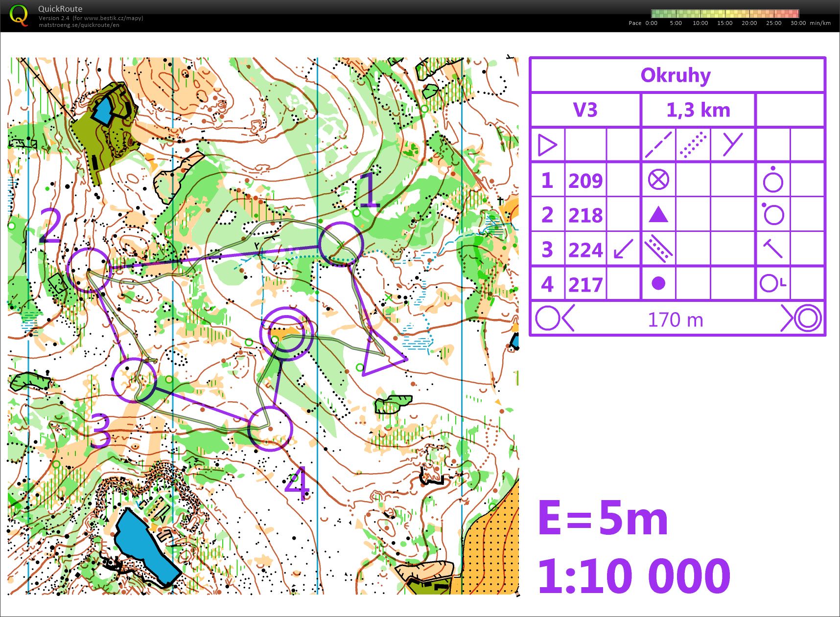Click the diagonal arrow symbol in row 224

(x=623, y=250)
